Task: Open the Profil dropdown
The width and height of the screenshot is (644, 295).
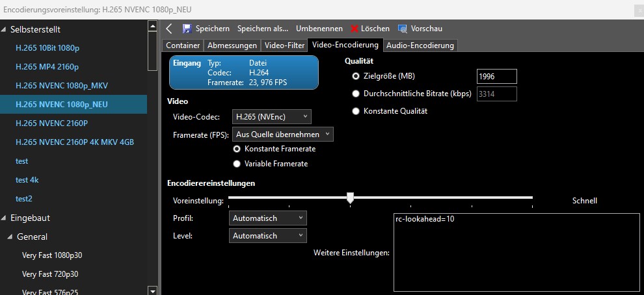Action: 268,218
